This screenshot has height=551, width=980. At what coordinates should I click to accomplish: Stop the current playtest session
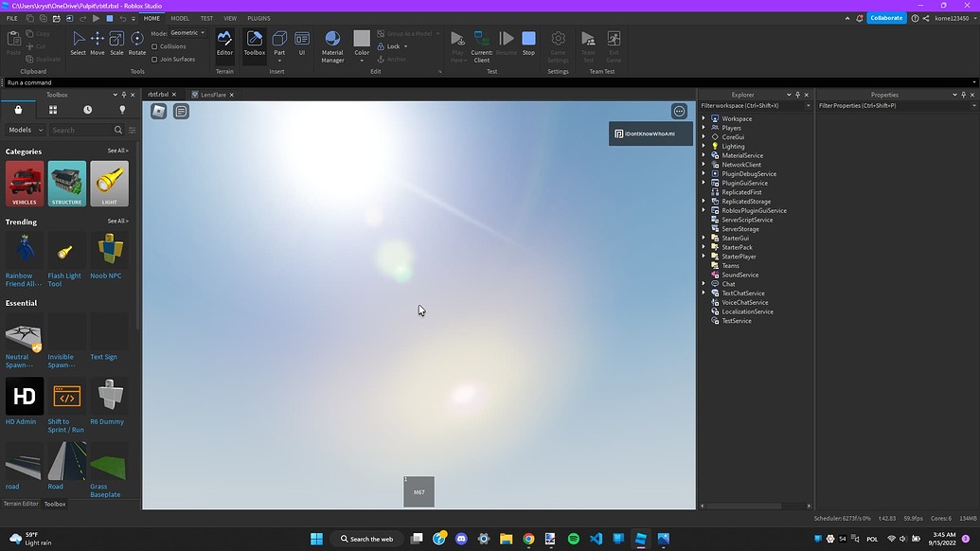(529, 39)
